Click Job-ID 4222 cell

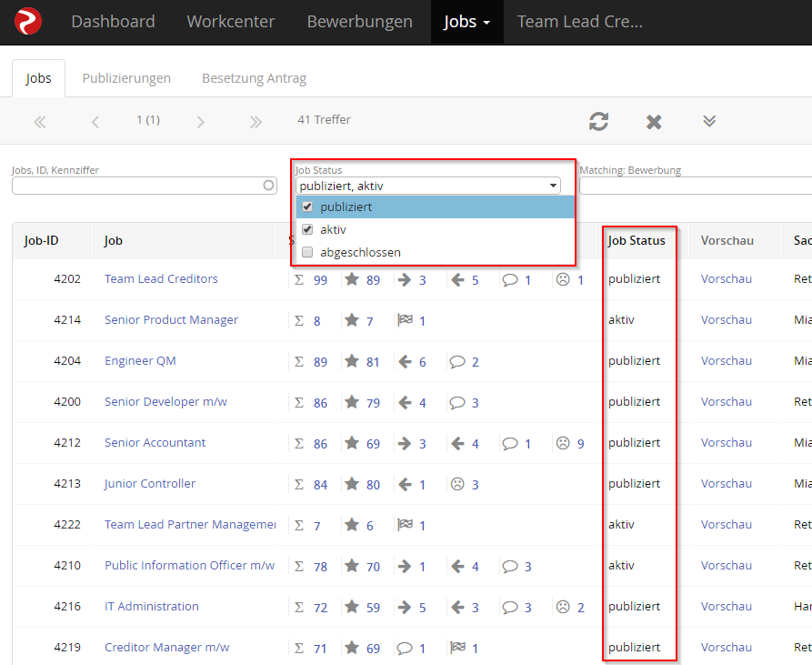tap(67, 524)
